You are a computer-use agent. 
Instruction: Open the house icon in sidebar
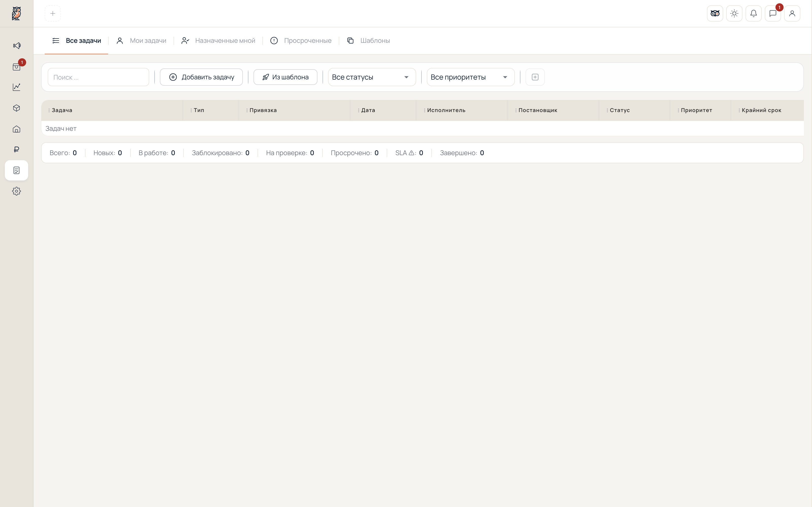[x=16, y=129]
